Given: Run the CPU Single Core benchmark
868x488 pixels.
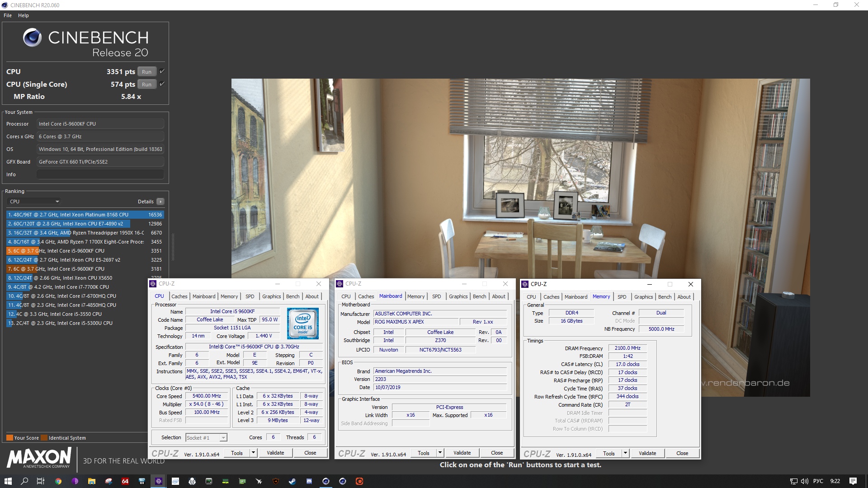Looking at the screenshot, I should [x=146, y=84].
